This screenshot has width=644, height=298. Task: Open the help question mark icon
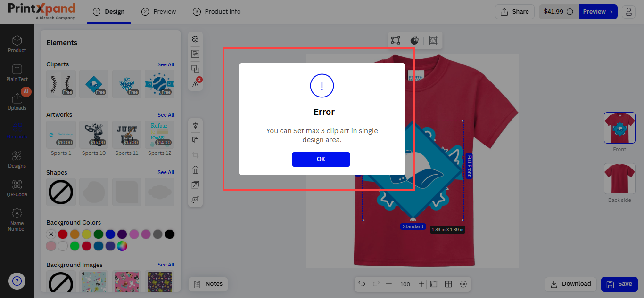tap(17, 282)
